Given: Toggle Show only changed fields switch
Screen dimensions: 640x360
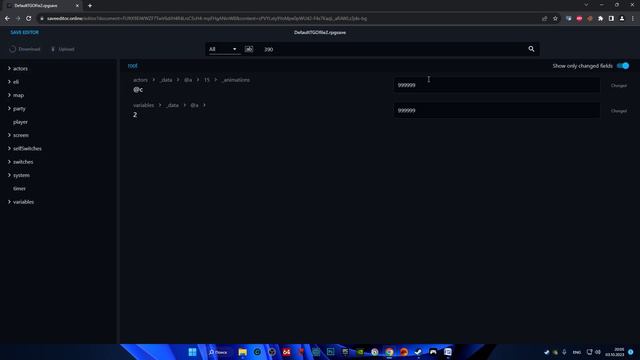Looking at the screenshot, I should [623, 66].
